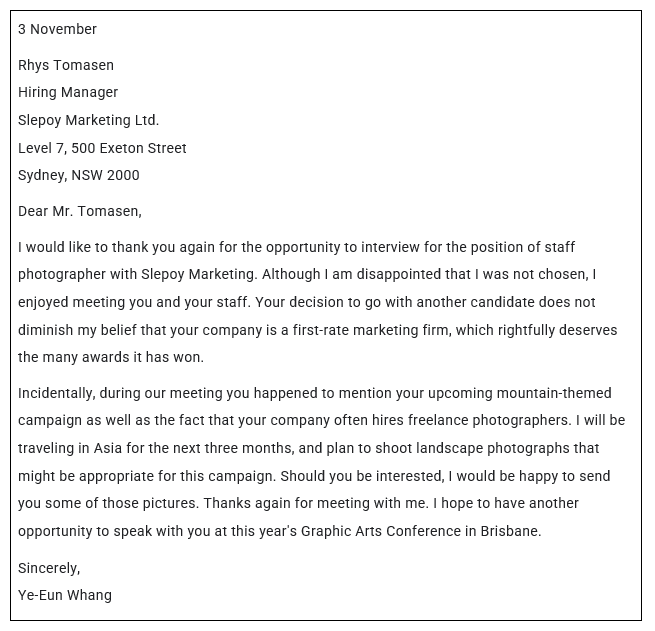Viewport: 655px width, 631px height.
Task: Click the "Sydney, NSW 2000" line
Action: [79, 175]
